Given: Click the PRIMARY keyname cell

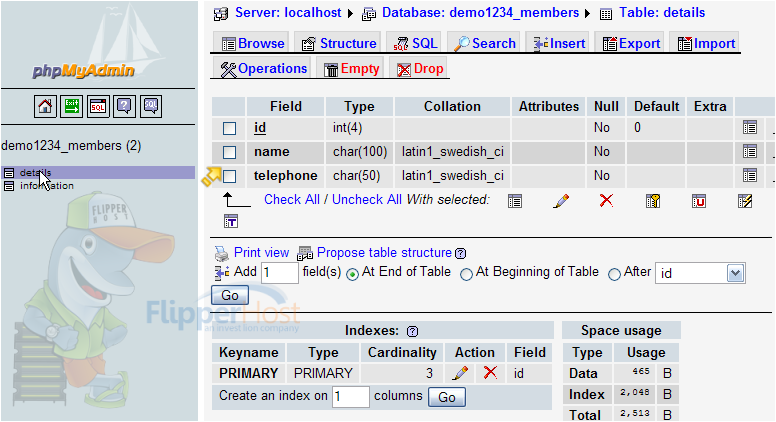Looking at the screenshot, I should [x=248, y=374].
